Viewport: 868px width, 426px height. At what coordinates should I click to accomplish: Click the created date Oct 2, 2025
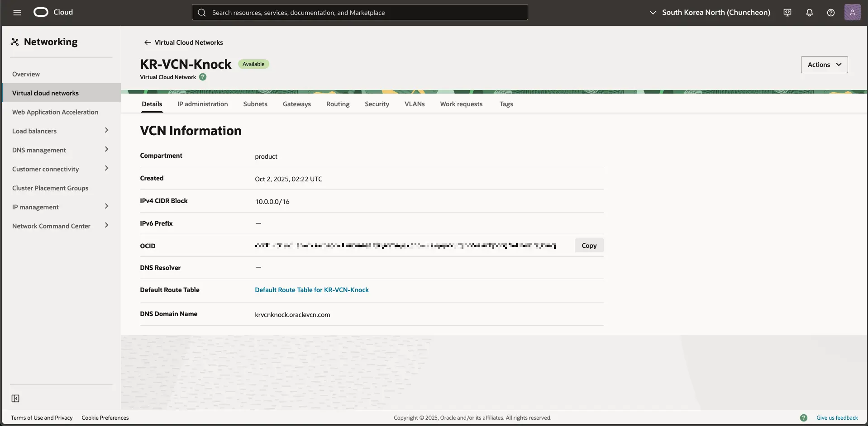(288, 179)
